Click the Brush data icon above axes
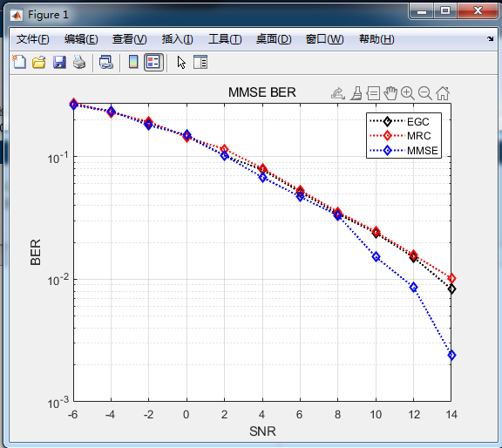Viewport: 502px width, 448px height. tap(356, 93)
